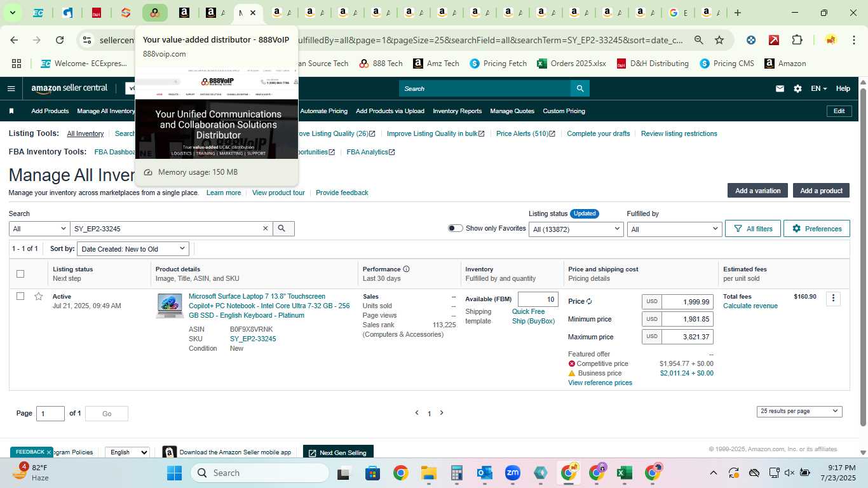Click the Seller Central mail icon
Image resolution: width=868 pixels, height=488 pixels.
pyautogui.click(x=780, y=88)
